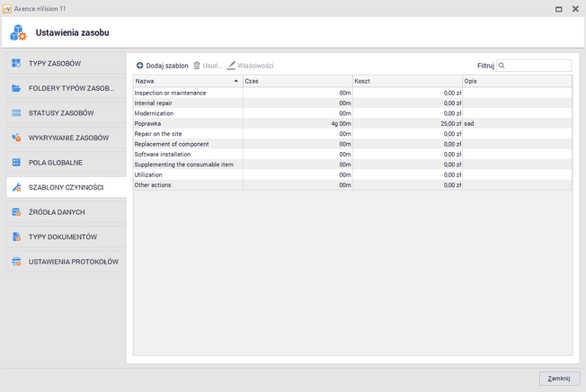Click the Typy dokumentów sidebar icon

pos(17,237)
